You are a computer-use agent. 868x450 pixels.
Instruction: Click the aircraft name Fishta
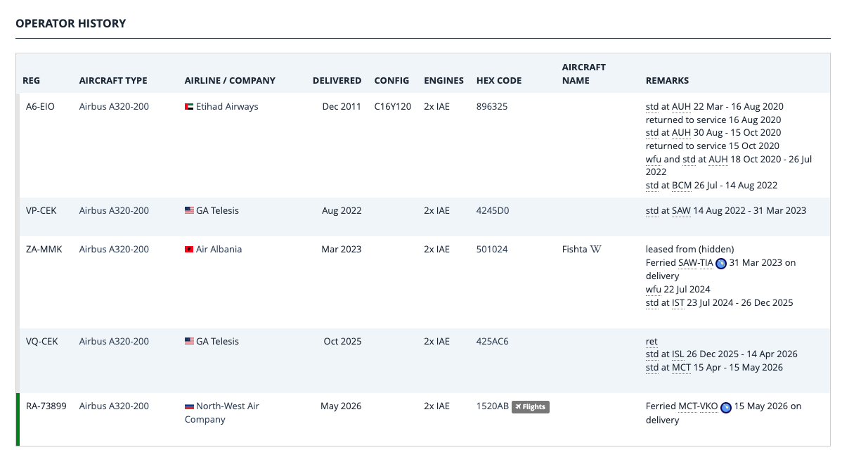point(574,249)
